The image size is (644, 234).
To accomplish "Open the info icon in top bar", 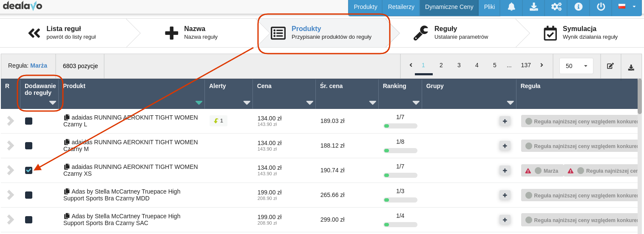I will pos(578,7).
